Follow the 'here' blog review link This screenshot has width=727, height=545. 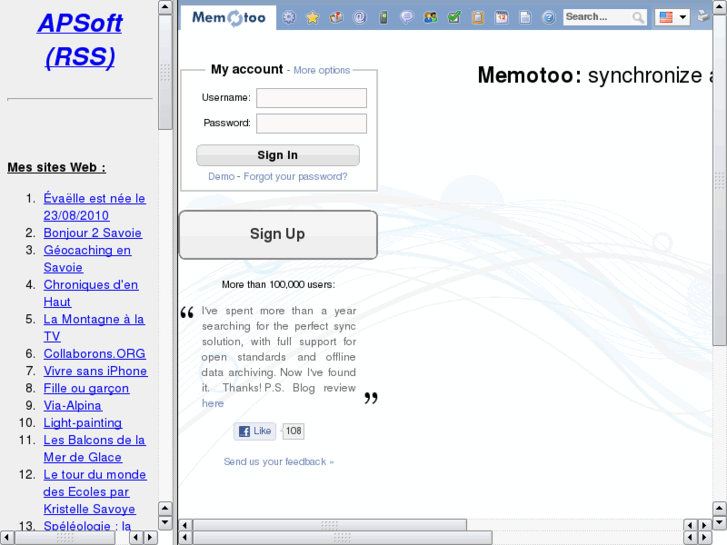point(213,404)
